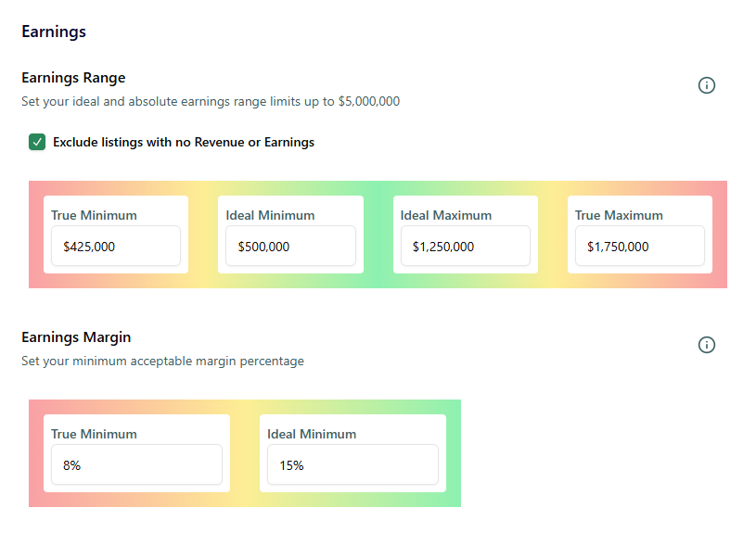Click the "Exclude listings with no Revenue" label
The width and height of the screenshot is (756, 533).
184,143
